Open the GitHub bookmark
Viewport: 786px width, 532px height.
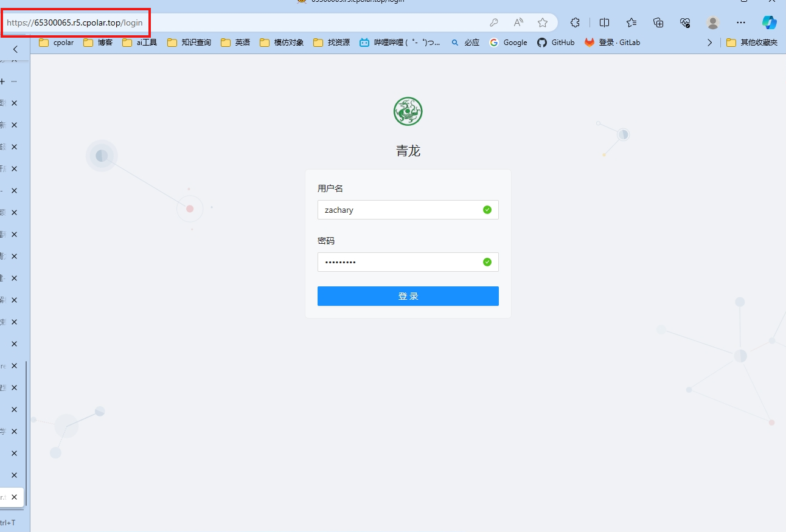556,43
